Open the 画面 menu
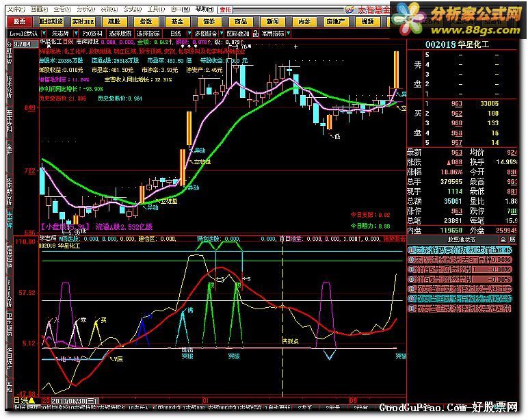Screen dimensions: 528x420 pyautogui.click(x=40, y=10)
